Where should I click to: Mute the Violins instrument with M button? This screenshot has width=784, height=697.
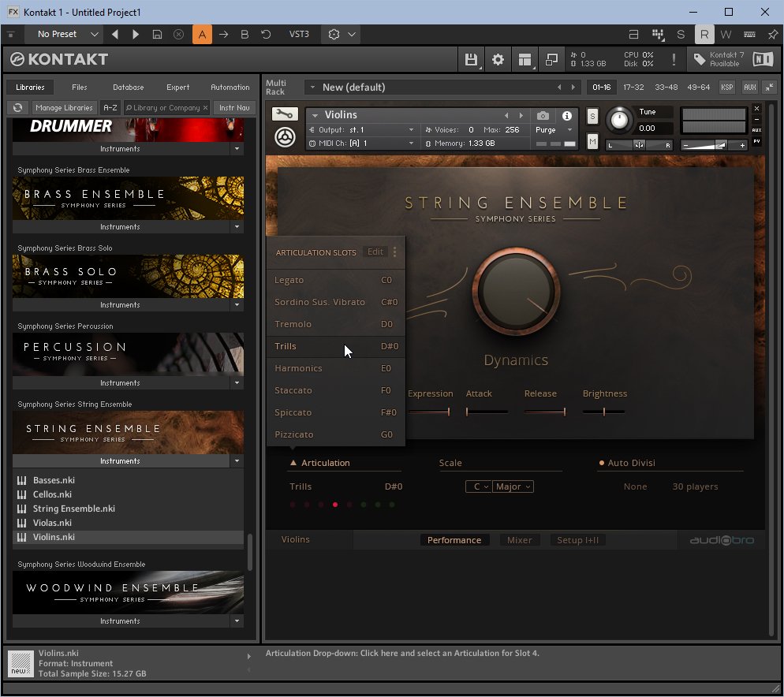point(592,142)
